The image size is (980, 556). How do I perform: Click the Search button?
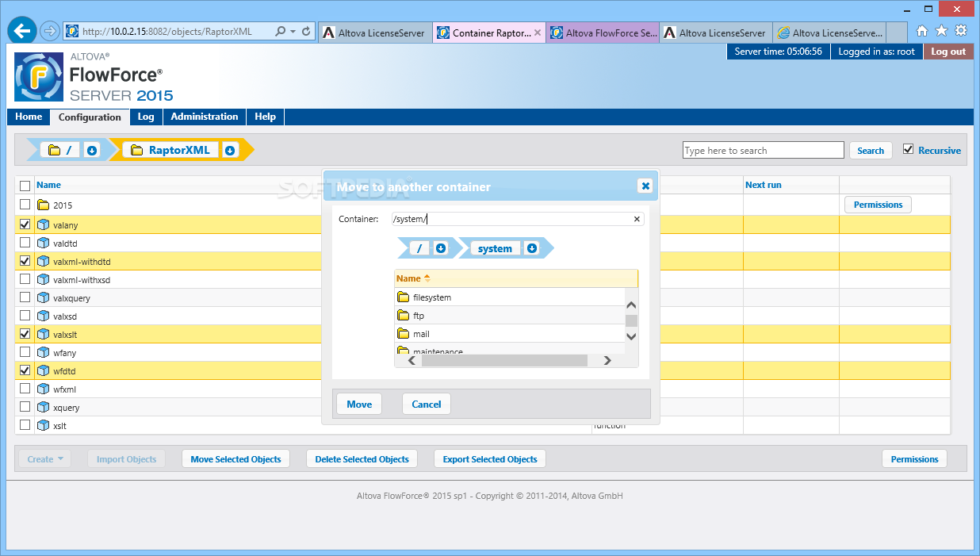point(871,151)
